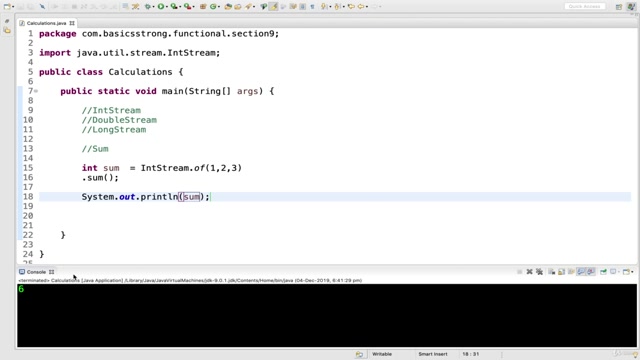This screenshot has height=360, width=640.
Task: Select the Console view tab
Action: (x=36, y=272)
